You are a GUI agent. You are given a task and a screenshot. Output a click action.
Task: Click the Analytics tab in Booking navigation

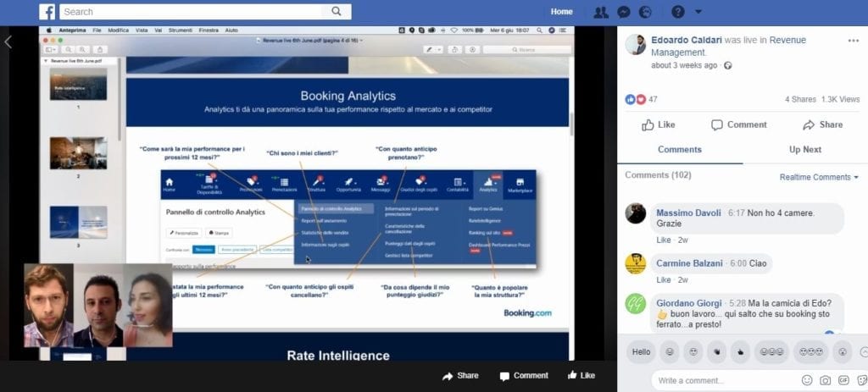pyautogui.click(x=488, y=185)
